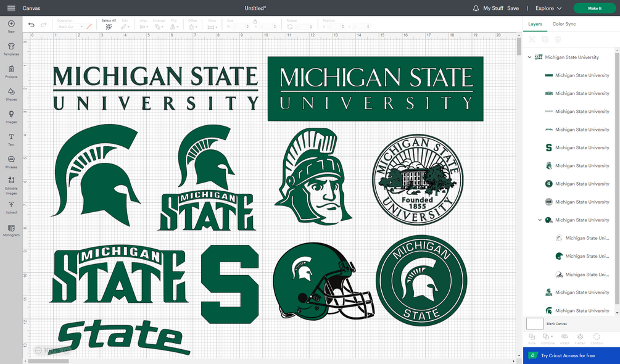Click the Rotate value input field
The image size is (620, 364).
point(303,27)
